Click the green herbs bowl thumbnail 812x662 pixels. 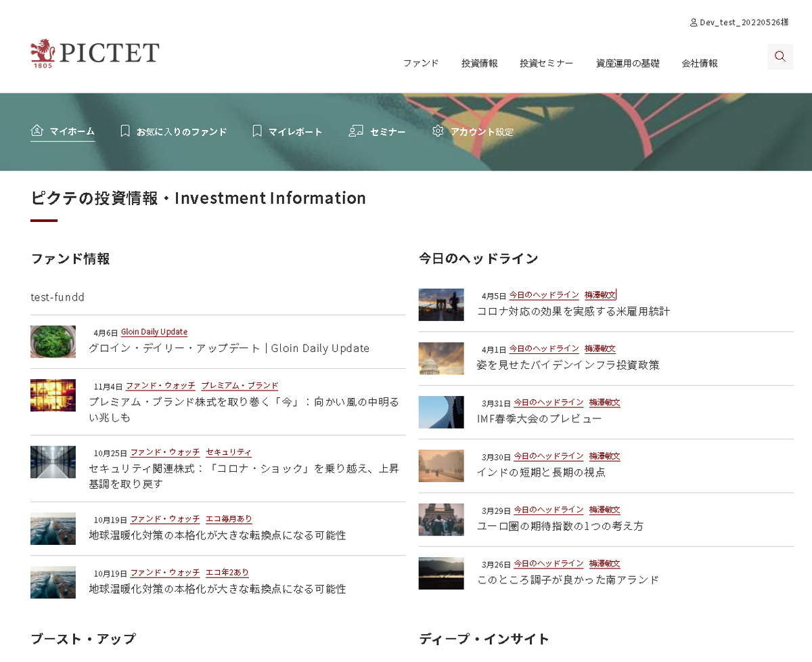point(53,341)
